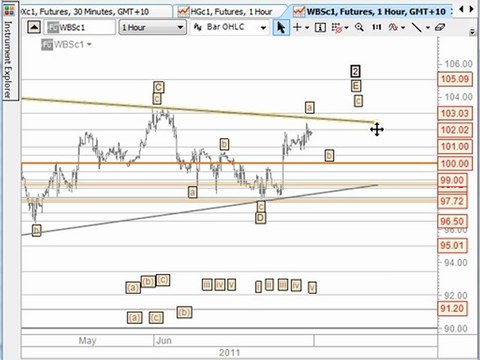Activate the magnifier zoom tool
480x360 pixels.
(359, 27)
